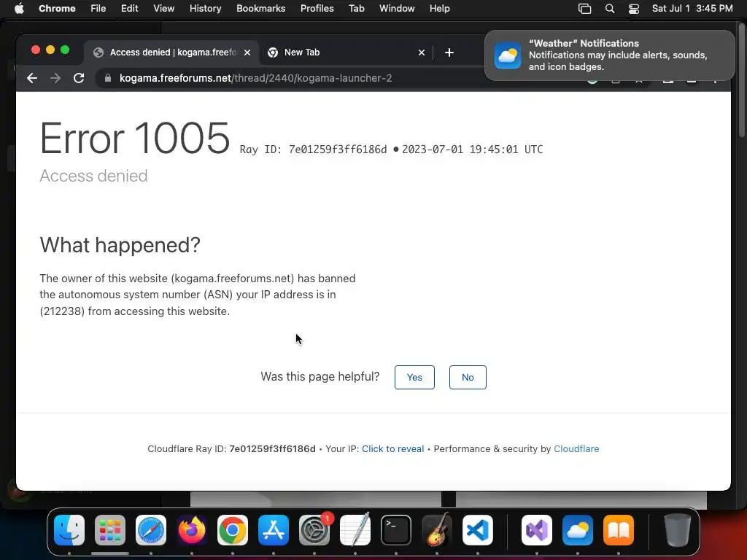Switch to the Access denied tab
Viewport: 747px width, 560px height.
coord(171,52)
